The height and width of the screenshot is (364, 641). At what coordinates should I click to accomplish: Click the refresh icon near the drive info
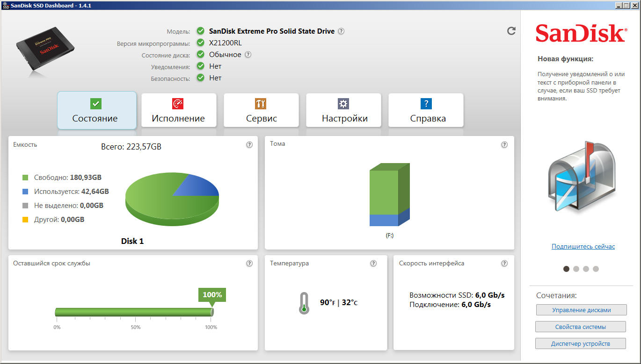click(x=511, y=31)
